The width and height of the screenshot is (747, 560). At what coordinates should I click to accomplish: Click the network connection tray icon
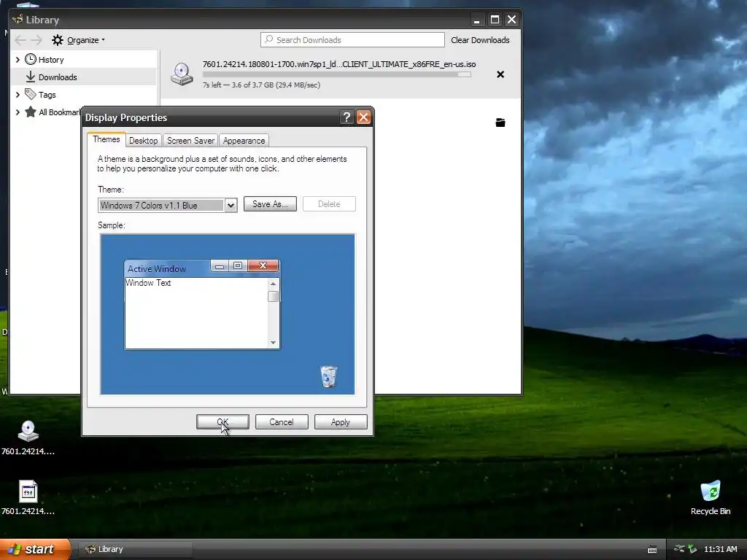click(x=680, y=549)
